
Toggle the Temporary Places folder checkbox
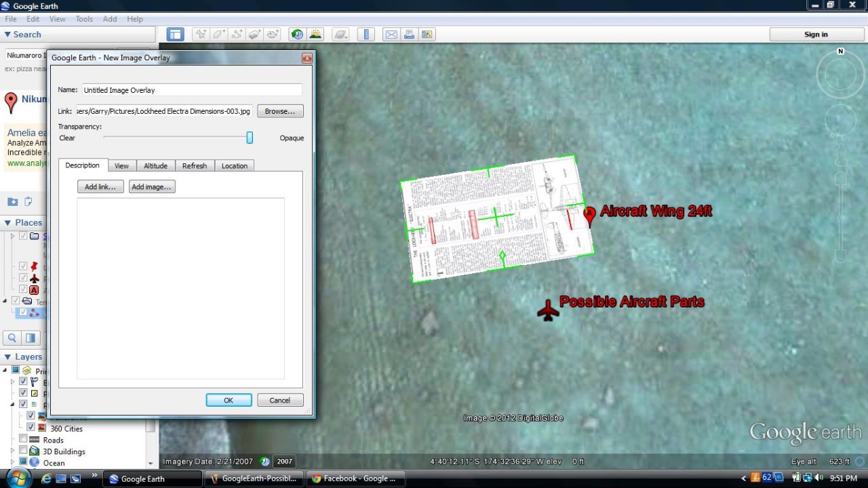tap(15, 301)
